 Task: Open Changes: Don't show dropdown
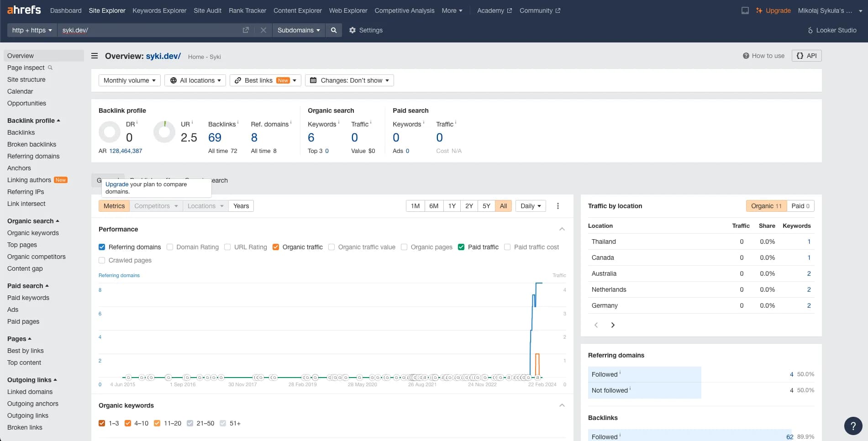[x=349, y=80]
